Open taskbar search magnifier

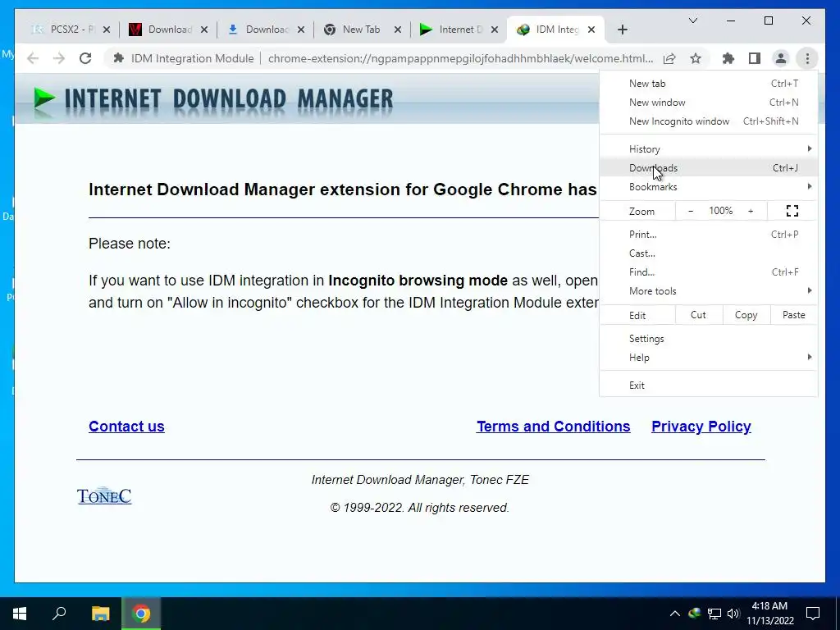point(59,614)
